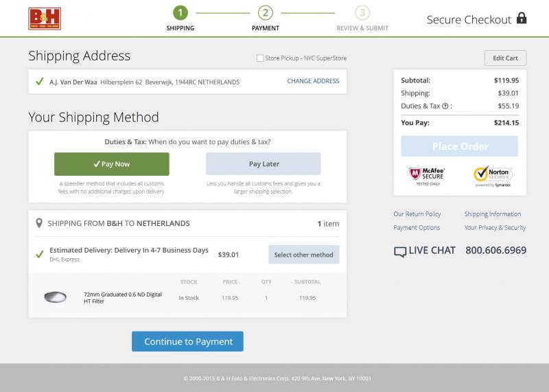Click the Duties & Tax help question icon
The image size is (549, 392).
[445, 106]
